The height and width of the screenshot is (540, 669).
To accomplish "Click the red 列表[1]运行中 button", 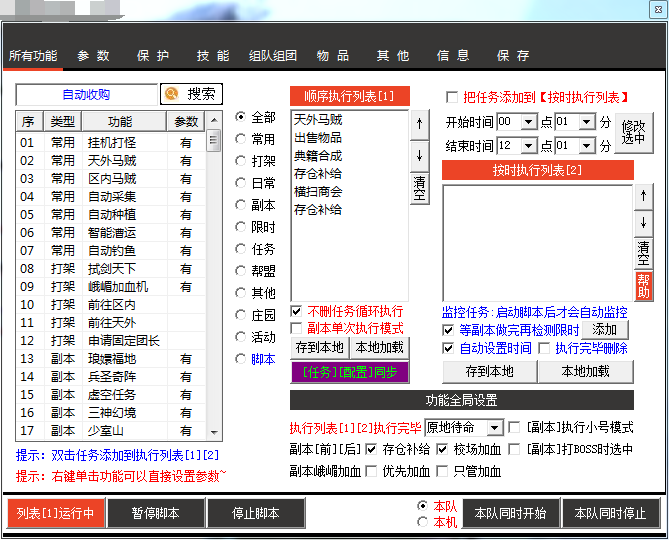I will click(55, 513).
